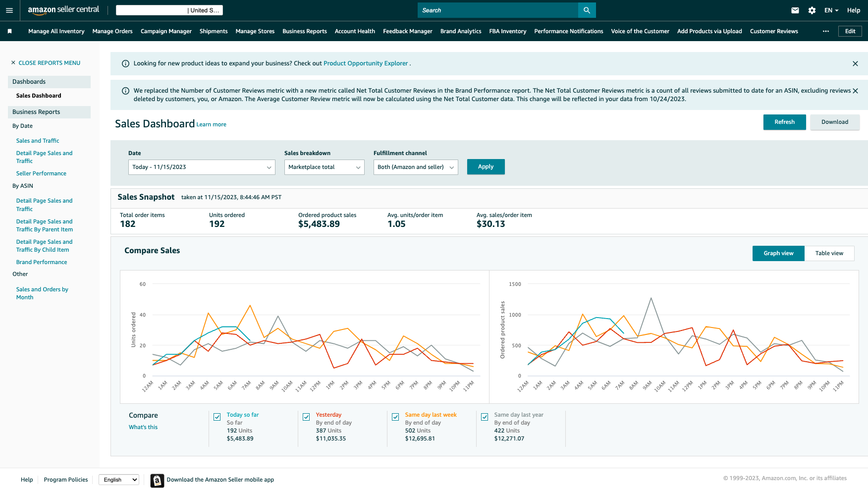Click the Amazon Seller mobile app icon

point(157,480)
